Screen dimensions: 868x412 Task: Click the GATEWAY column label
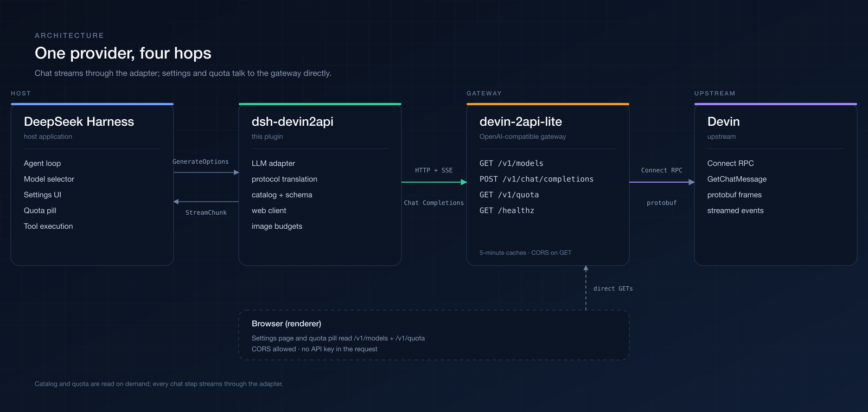click(484, 93)
